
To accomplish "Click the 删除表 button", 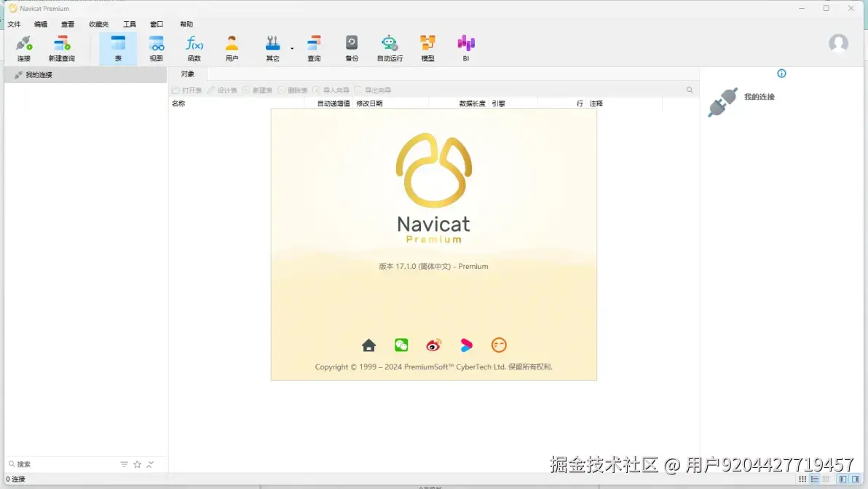I will [x=293, y=90].
